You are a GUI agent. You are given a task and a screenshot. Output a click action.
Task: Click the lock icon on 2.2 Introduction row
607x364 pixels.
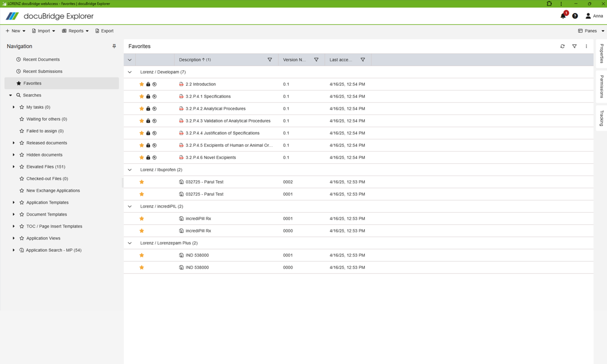[148, 84]
